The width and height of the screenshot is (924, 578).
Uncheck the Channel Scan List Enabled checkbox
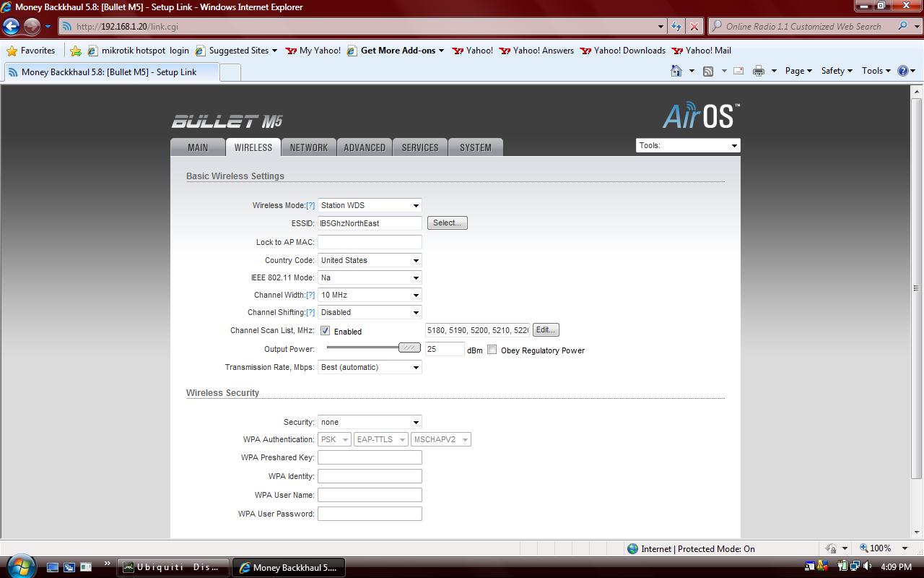326,331
